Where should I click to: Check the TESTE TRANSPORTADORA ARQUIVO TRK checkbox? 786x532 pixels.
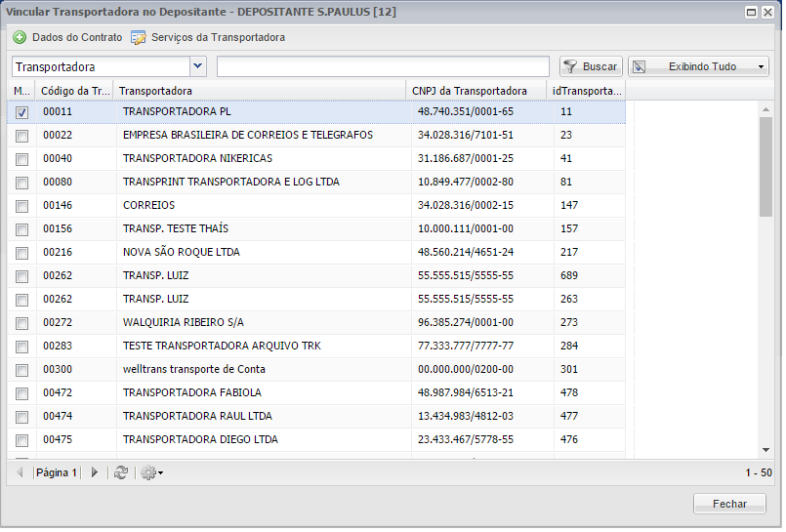(21, 347)
